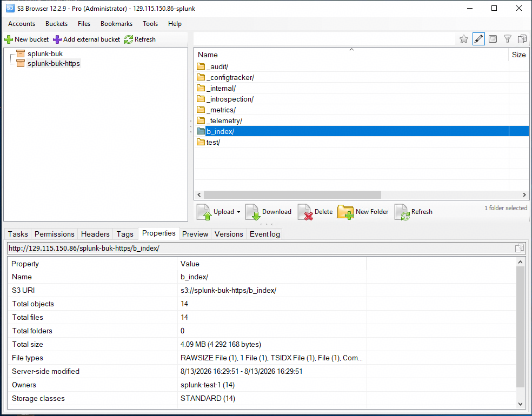Select the _configtracker/ folder

[230, 78]
